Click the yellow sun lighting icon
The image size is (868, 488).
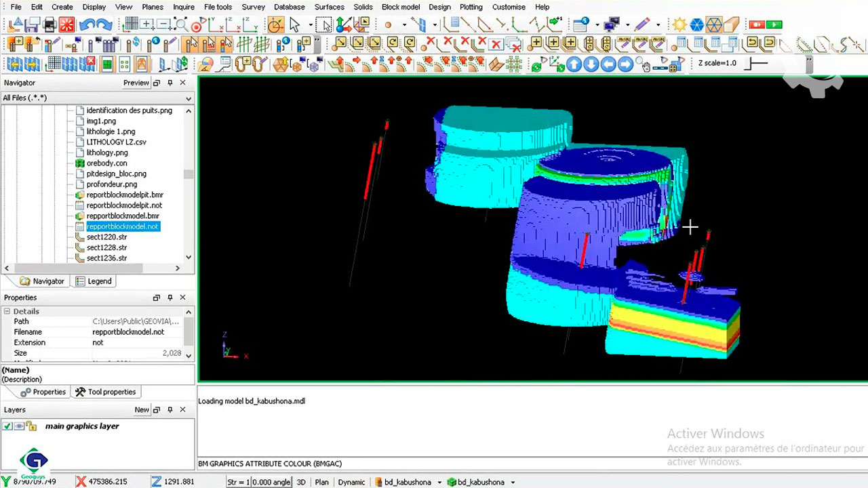point(679,25)
